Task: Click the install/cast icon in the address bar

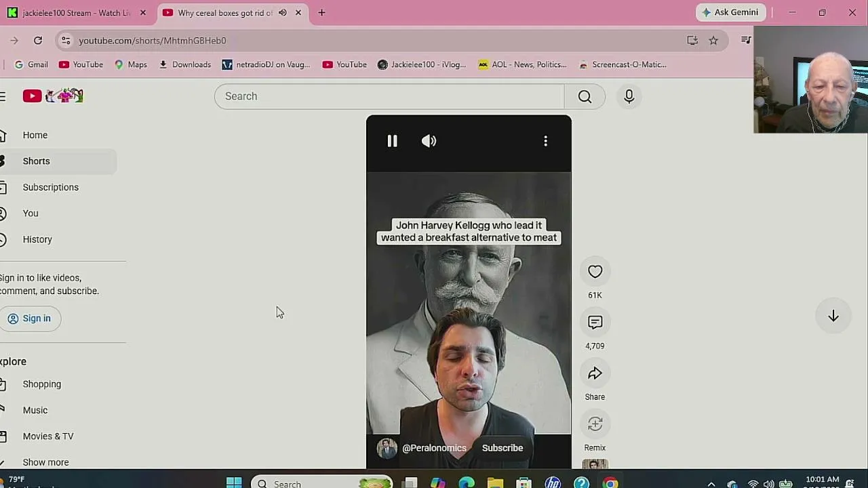Action: point(692,41)
